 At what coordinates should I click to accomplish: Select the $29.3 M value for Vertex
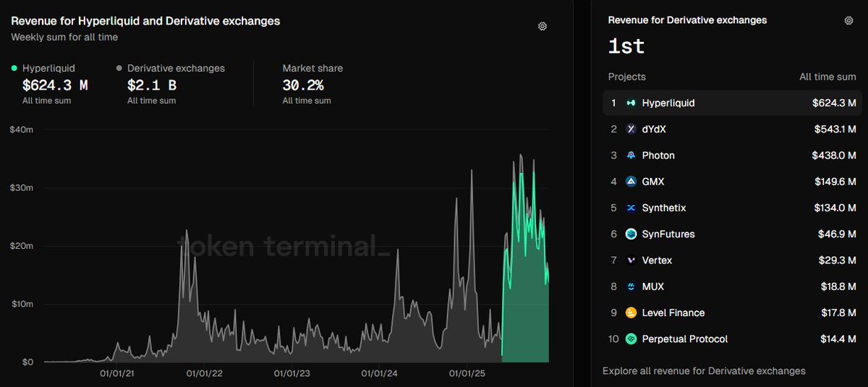coord(837,260)
